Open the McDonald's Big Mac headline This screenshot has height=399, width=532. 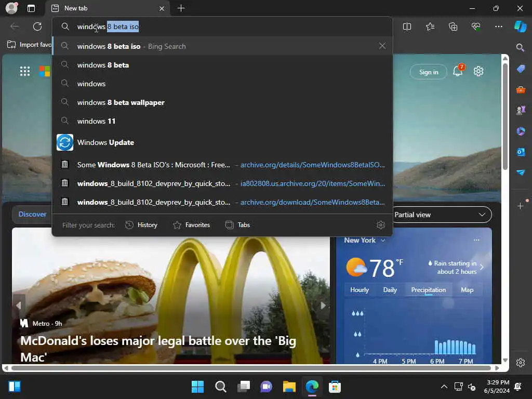coord(158,349)
